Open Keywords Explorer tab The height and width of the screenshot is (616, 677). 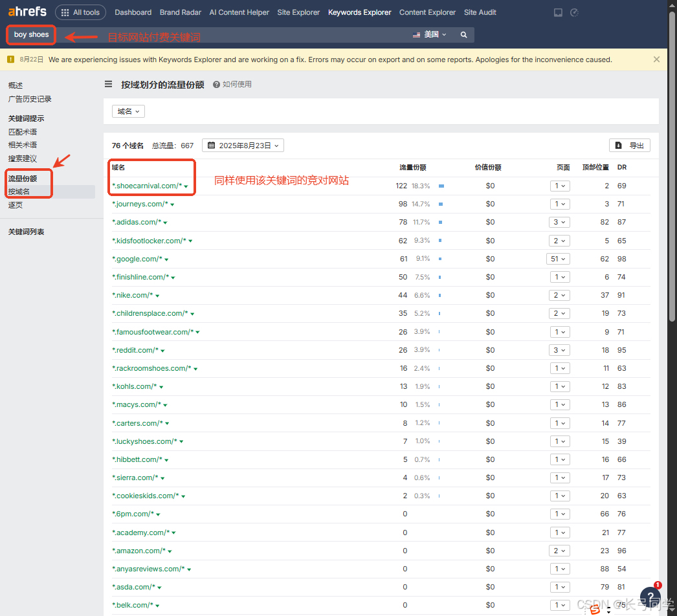[x=360, y=12]
